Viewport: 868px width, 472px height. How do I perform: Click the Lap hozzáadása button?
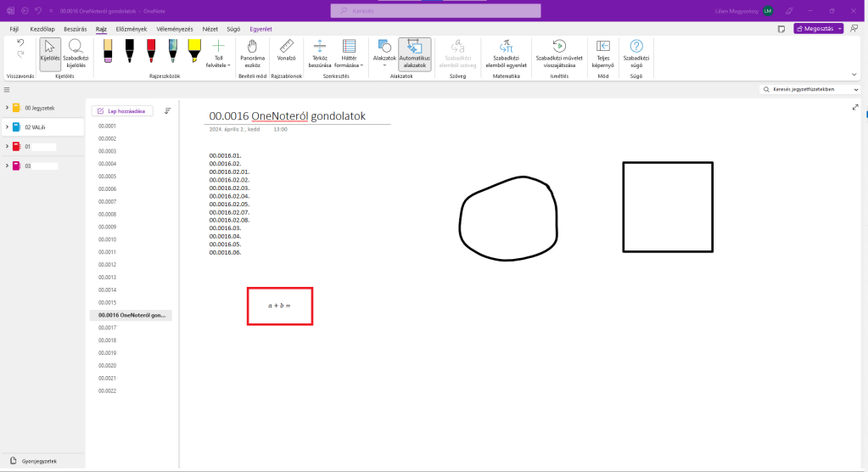[x=123, y=110]
